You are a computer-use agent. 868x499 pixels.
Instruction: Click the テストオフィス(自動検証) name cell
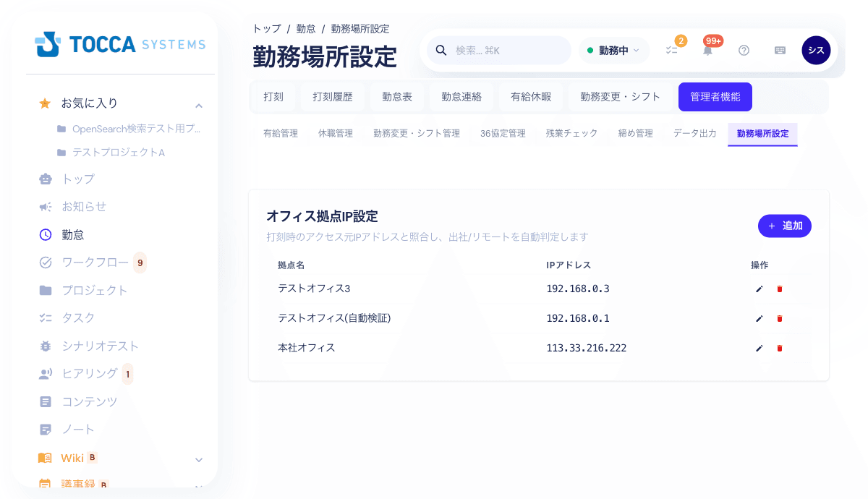coord(334,318)
